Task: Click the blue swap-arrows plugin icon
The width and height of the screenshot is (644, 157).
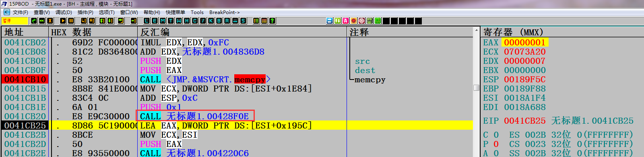Action: [x=330, y=20]
